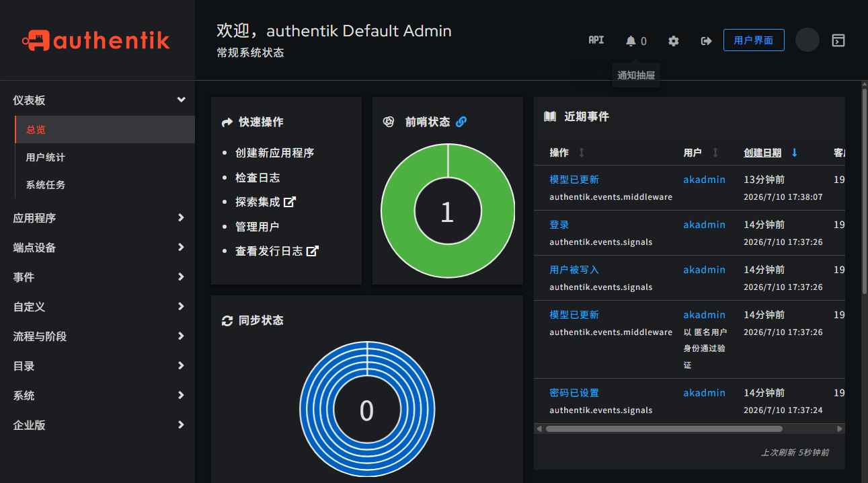This screenshot has width=868, height=483.
Task: Click timestamp 2026/7/10 17:37:24
Action: click(783, 410)
